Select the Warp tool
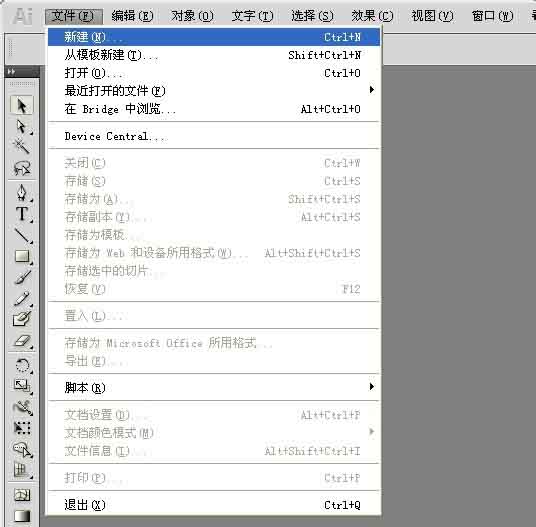Screen dimensions: 536x527 pos(22,407)
